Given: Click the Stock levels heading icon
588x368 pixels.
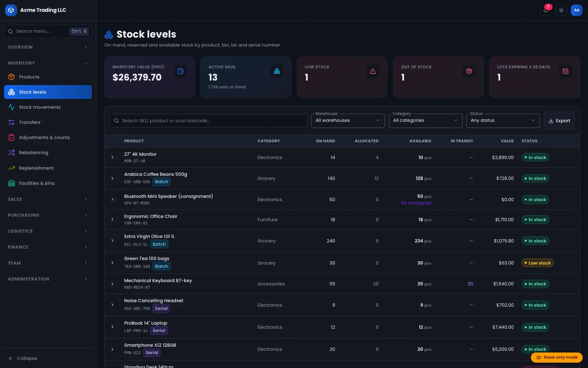Looking at the screenshot, I should coord(109,34).
